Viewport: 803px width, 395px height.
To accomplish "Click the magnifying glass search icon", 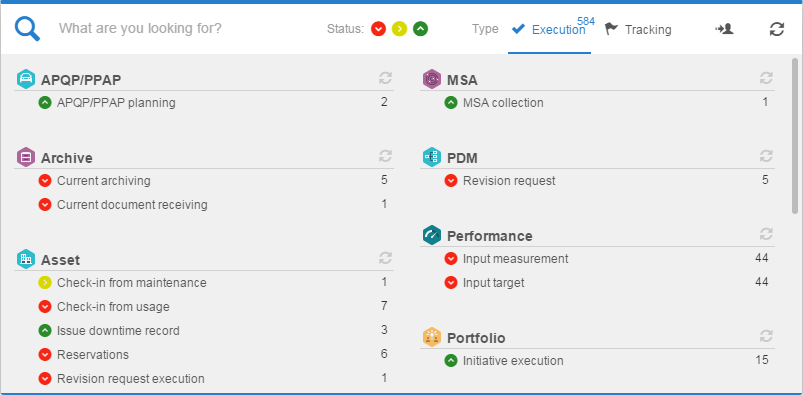I will pyautogui.click(x=27, y=29).
